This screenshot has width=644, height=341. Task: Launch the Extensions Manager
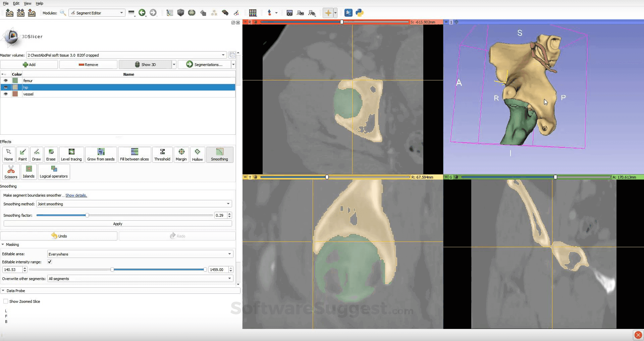348,13
